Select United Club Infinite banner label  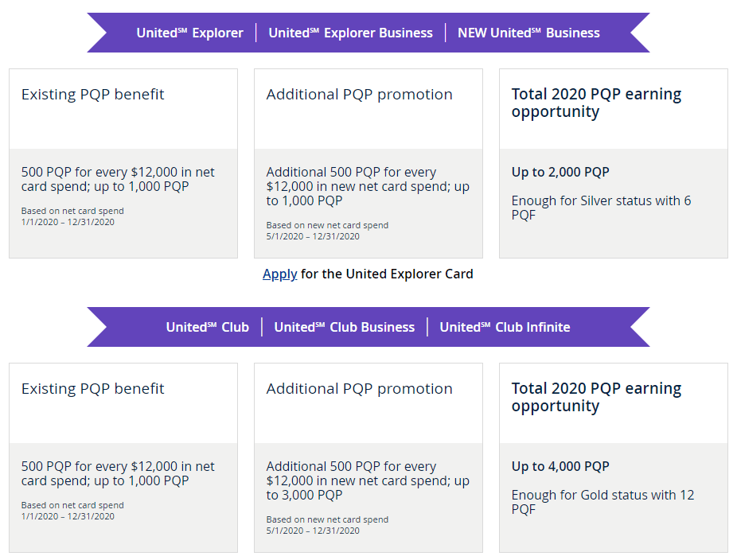pos(505,327)
